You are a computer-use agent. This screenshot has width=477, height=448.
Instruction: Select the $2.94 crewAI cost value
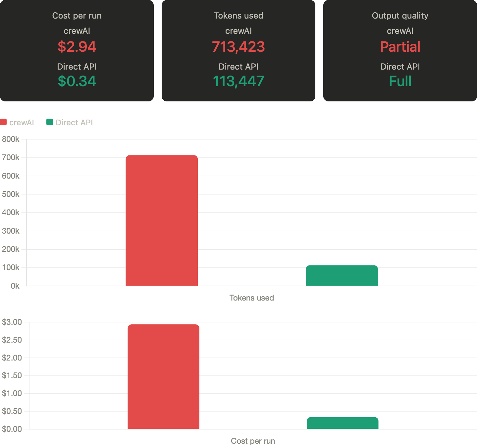pos(77,47)
